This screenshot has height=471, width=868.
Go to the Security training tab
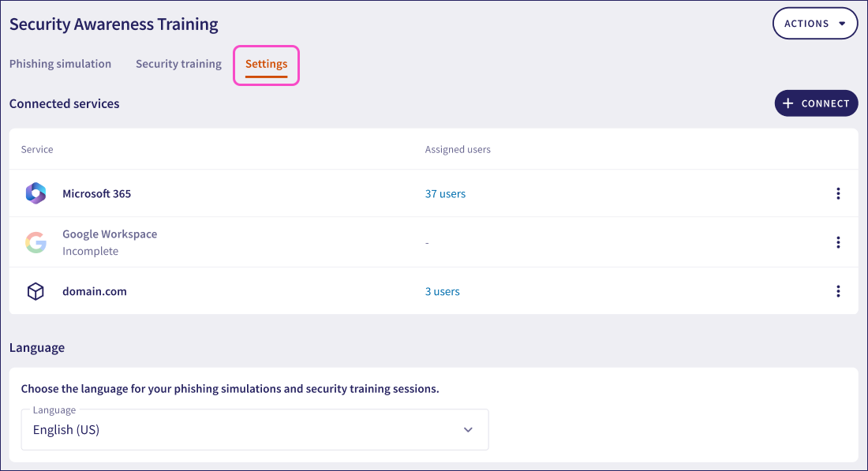pos(178,64)
